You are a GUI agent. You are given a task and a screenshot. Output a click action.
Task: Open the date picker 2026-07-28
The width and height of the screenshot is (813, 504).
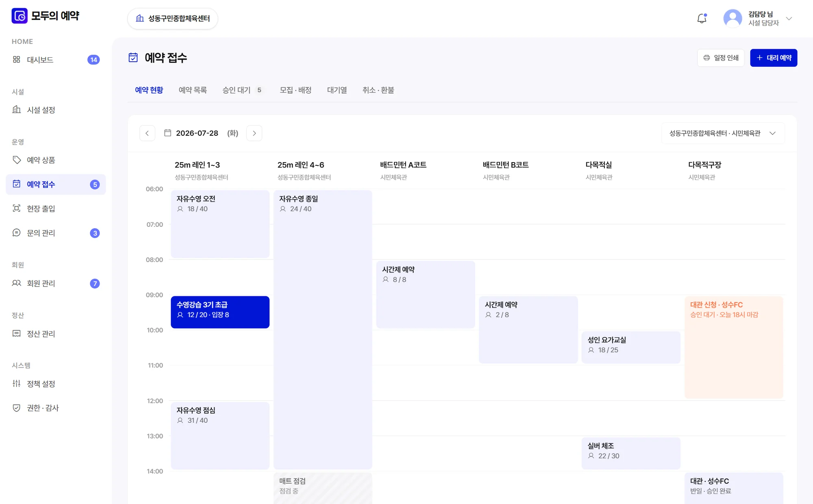coord(201,133)
